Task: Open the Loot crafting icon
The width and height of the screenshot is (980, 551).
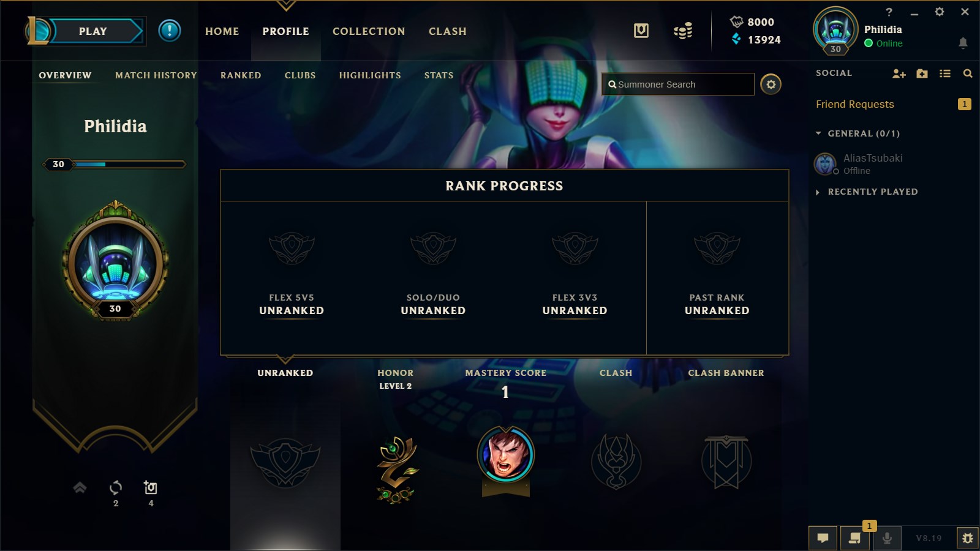Action: (x=641, y=31)
